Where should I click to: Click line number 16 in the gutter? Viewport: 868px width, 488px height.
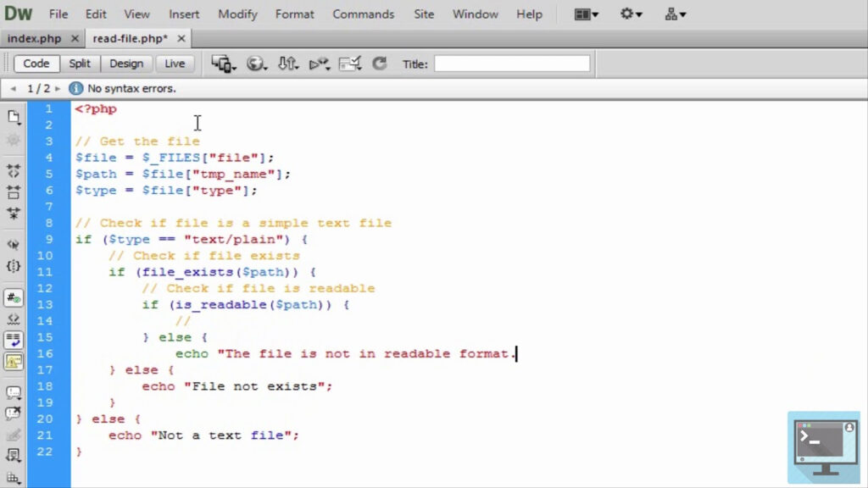(x=45, y=353)
